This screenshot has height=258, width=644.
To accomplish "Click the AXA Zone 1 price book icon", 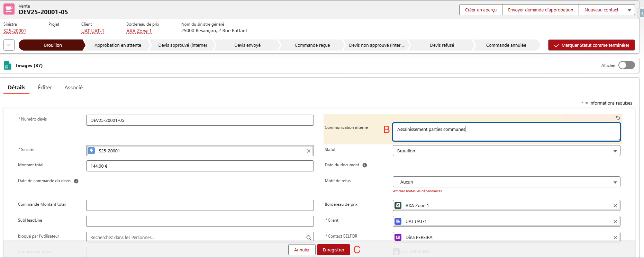I will [x=398, y=205].
